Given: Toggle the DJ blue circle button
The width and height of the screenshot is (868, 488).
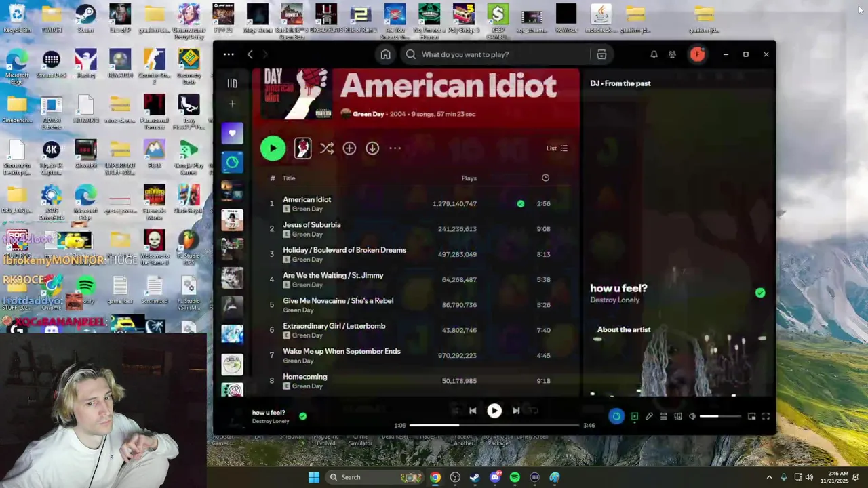Looking at the screenshot, I should point(616,417).
